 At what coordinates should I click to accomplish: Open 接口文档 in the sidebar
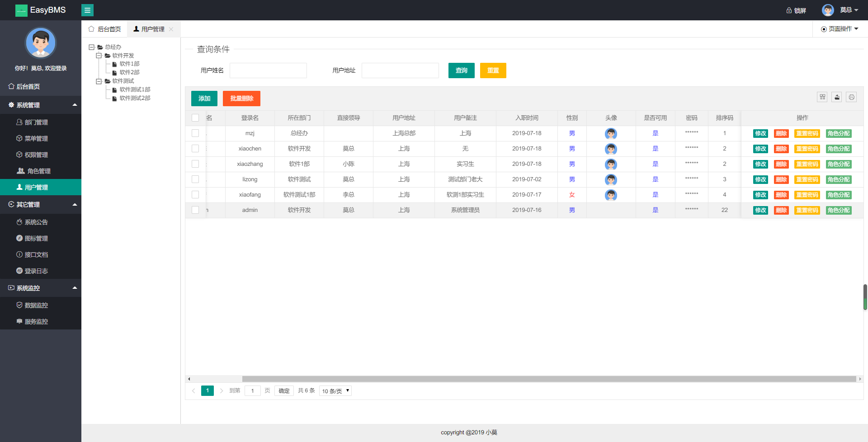pyautogui.click(x=41, y=254)
